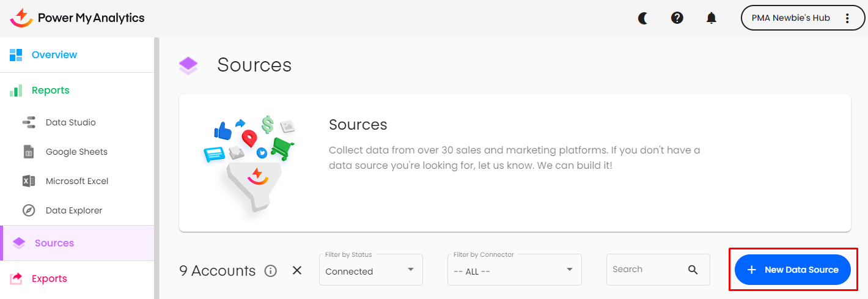Open the Exports section
868x299 pixels.
pyautogui.click(x=49, y=279)
